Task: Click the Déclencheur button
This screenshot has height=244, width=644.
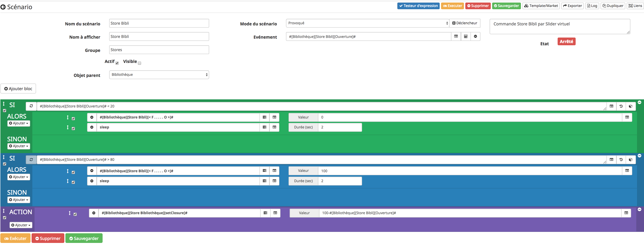Action: 464,23
